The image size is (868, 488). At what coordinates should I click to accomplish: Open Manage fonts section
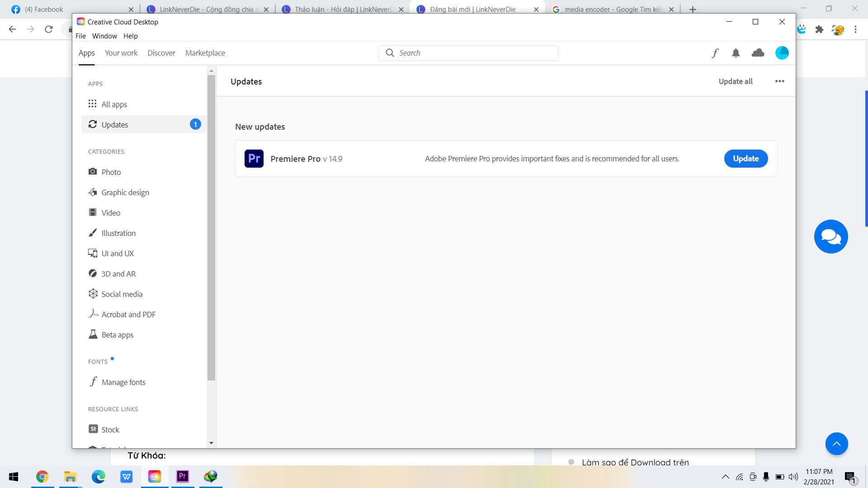click(123, 382)
